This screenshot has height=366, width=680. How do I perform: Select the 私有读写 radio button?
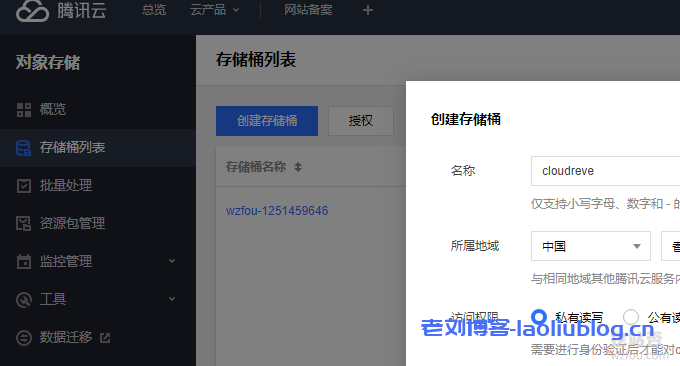point(539,317)
